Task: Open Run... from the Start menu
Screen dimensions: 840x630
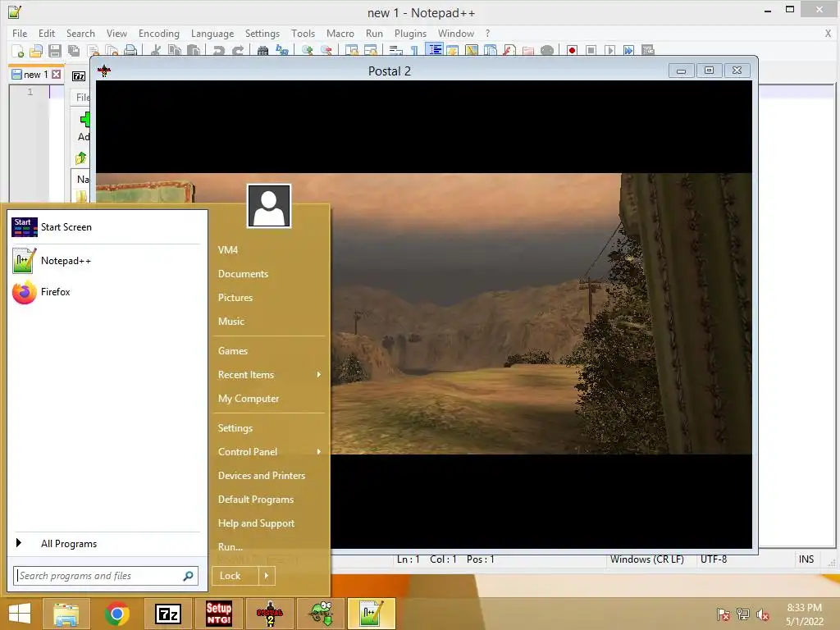Action: coord(231,547)
